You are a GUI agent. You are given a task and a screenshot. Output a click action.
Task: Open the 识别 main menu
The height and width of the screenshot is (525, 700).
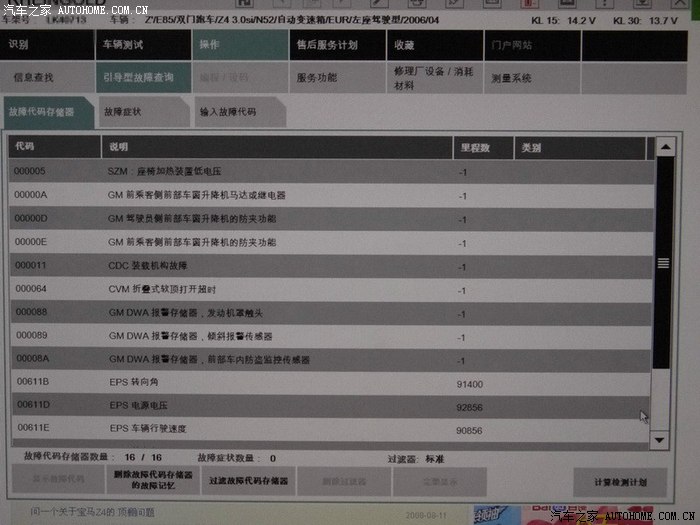[47, 45]
